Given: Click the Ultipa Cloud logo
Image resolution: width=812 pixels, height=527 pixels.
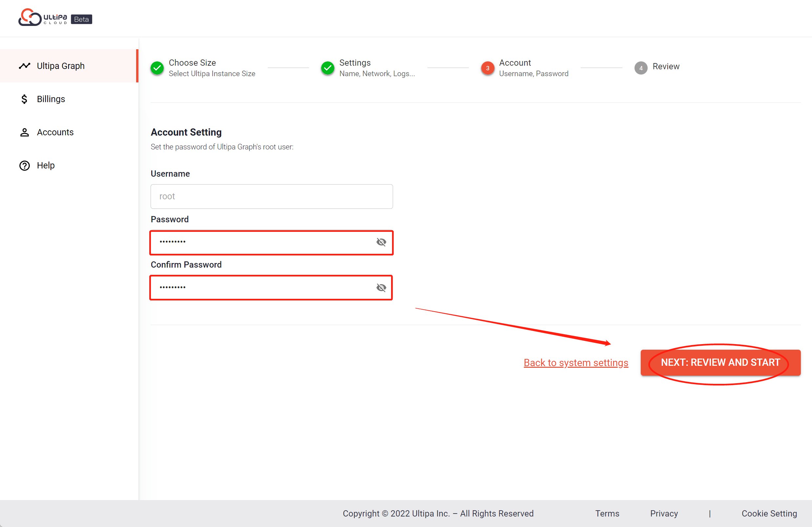Looking at the screenshot, I should coord(43,17).
